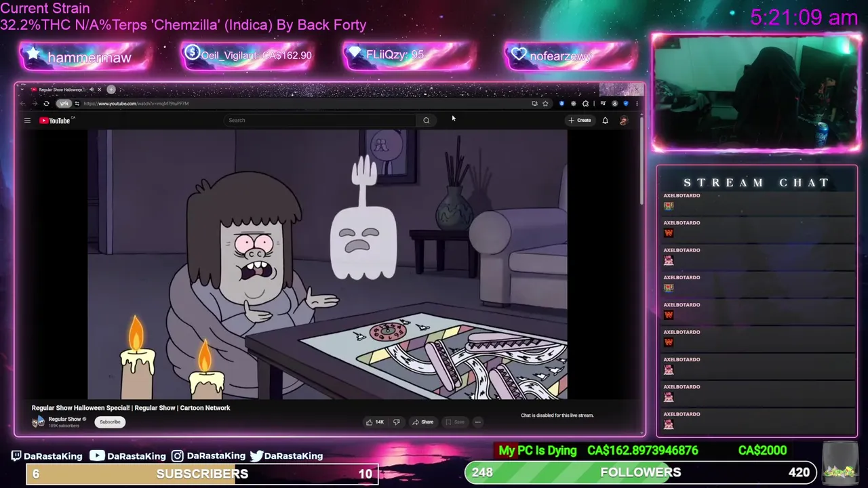Image resolution: width=868 pixels, height=488 pixels.
Task: Like the video with thumbs-up 14K
Action: pos(375,422)
